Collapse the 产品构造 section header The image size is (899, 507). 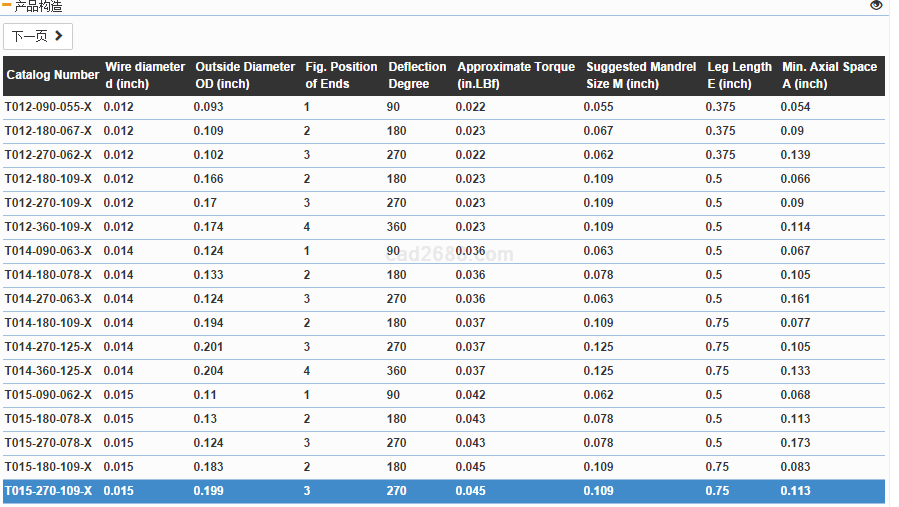pos(38,6)
